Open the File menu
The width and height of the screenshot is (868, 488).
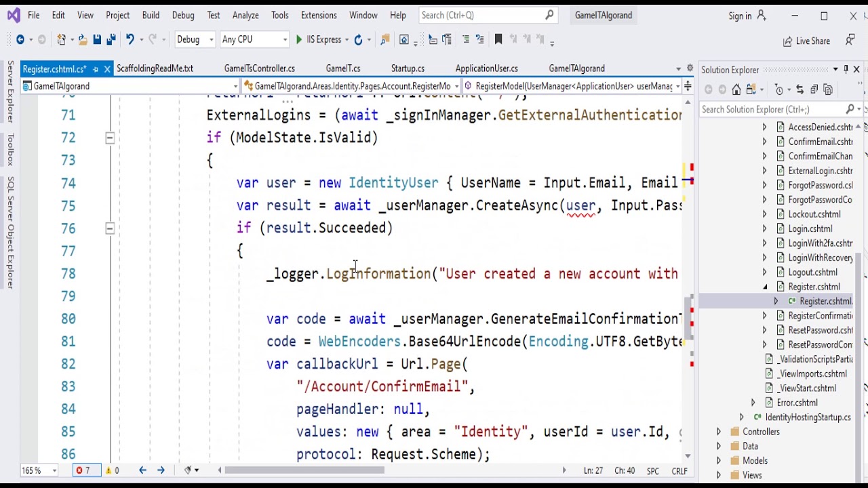click(x=33, y=15)
